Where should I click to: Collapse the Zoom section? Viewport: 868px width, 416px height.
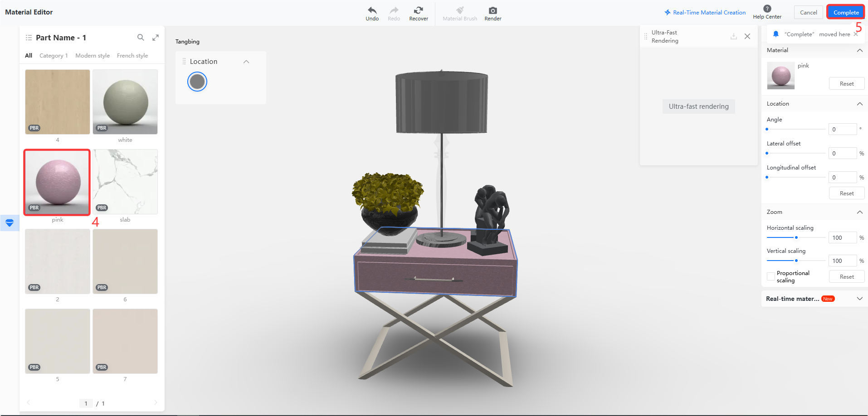pos(859,212)
